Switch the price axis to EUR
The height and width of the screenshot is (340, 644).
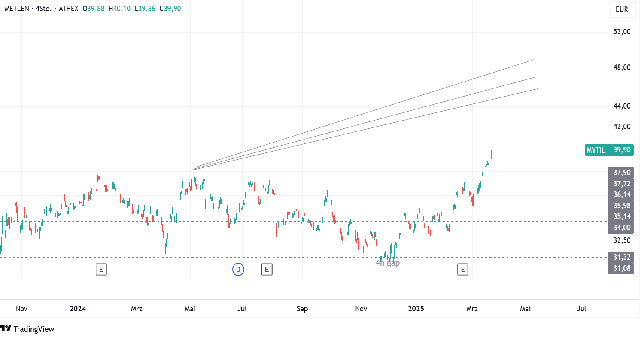click(623, 9)
